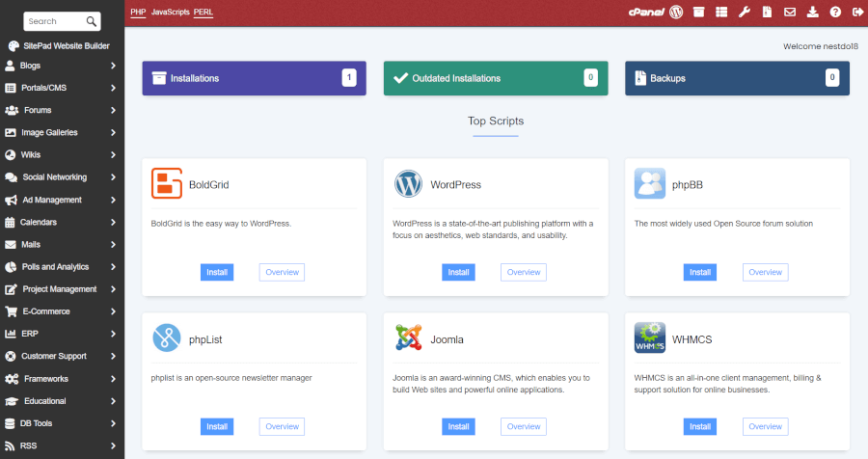Expand the Customer Support chevron
Viewport: 868px width, 459px height.
point(113,356)
